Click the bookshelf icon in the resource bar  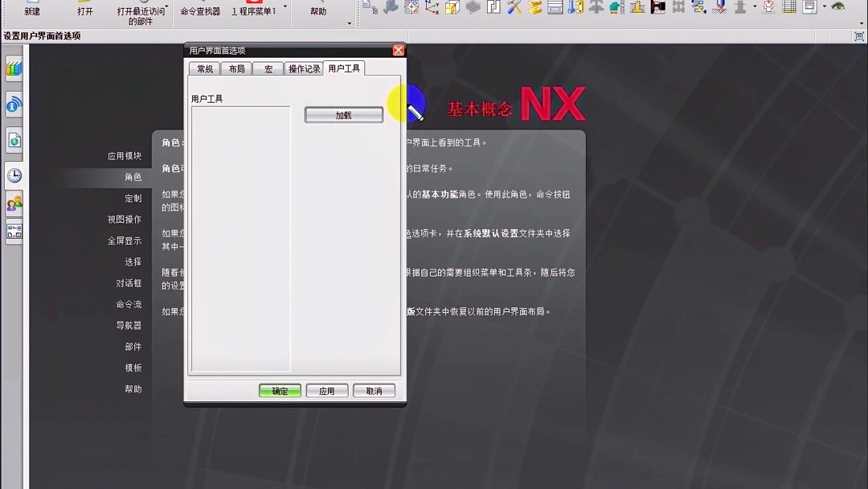(x=14, y=70)
